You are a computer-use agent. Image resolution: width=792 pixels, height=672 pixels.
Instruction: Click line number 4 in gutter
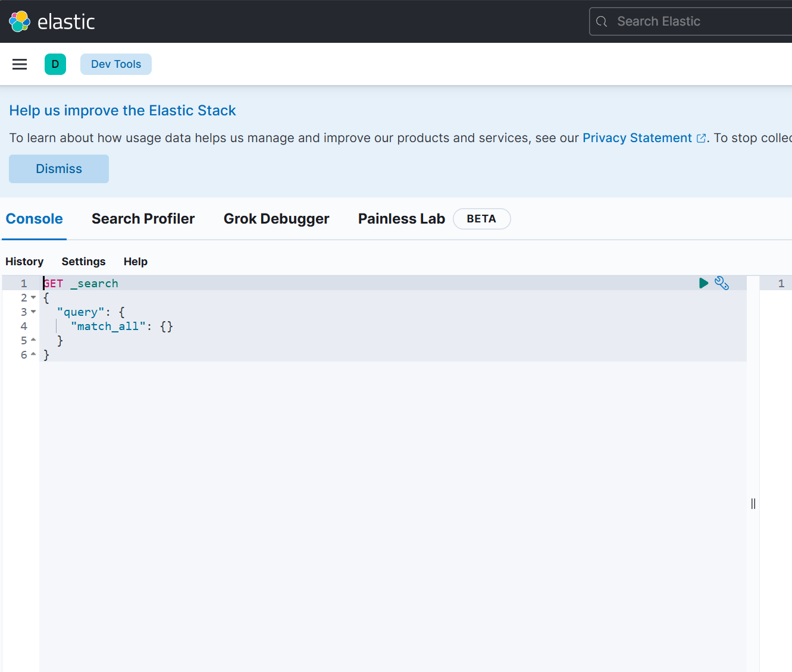[24, 326]
